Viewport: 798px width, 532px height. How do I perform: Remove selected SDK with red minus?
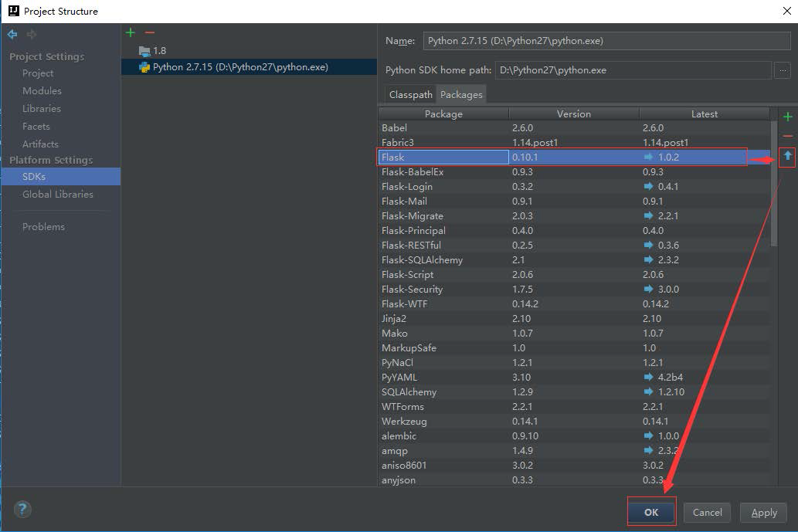150,32
